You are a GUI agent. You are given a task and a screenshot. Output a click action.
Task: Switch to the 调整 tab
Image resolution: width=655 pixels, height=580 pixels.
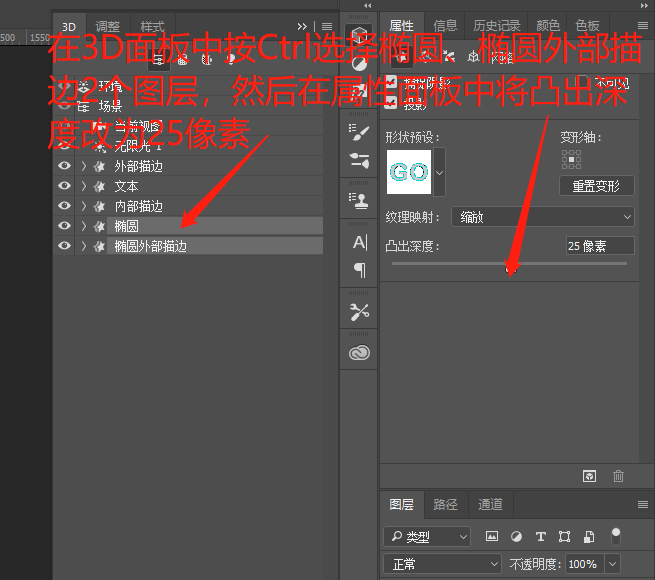tap(108, 26)
